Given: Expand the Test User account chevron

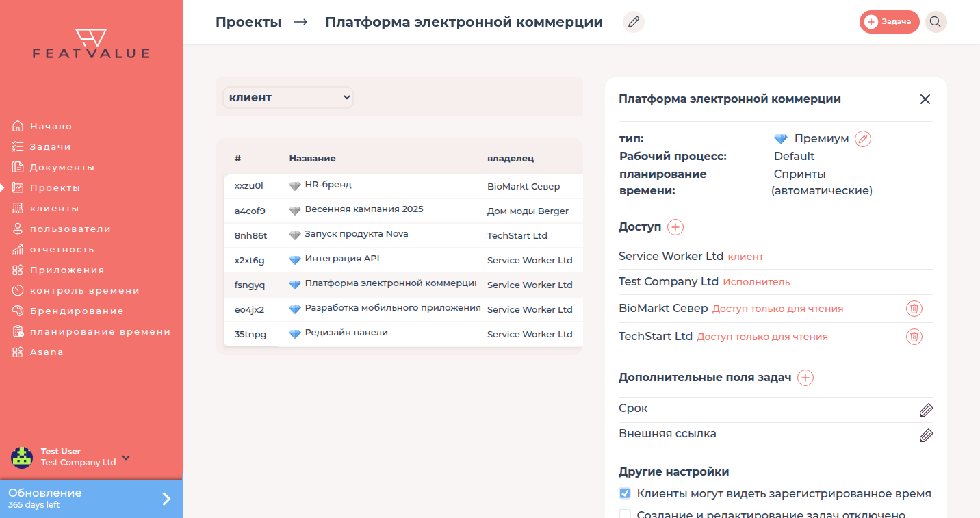Looking at the screenshot, I should [126, 458].
